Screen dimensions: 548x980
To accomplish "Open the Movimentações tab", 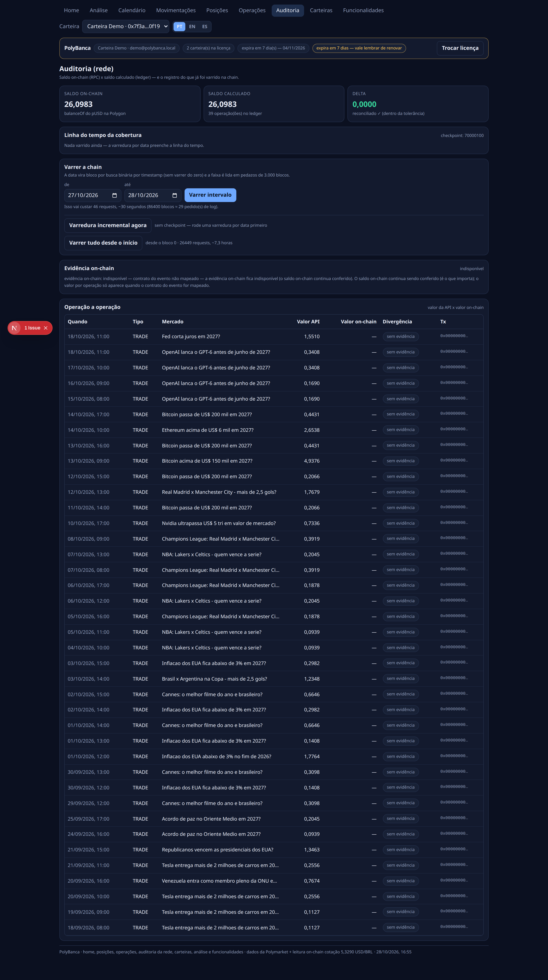I will click(x=176, y=10).
